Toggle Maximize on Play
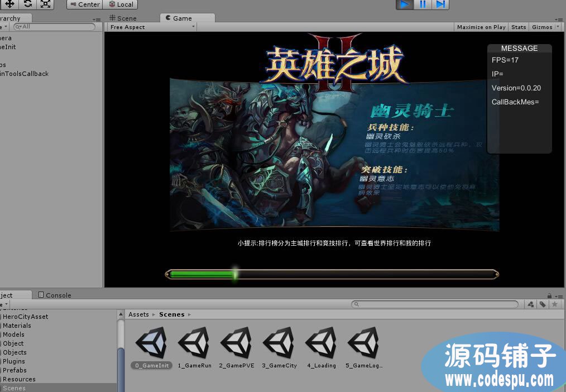This screenshot has height=392, width=566. [481, 27]
